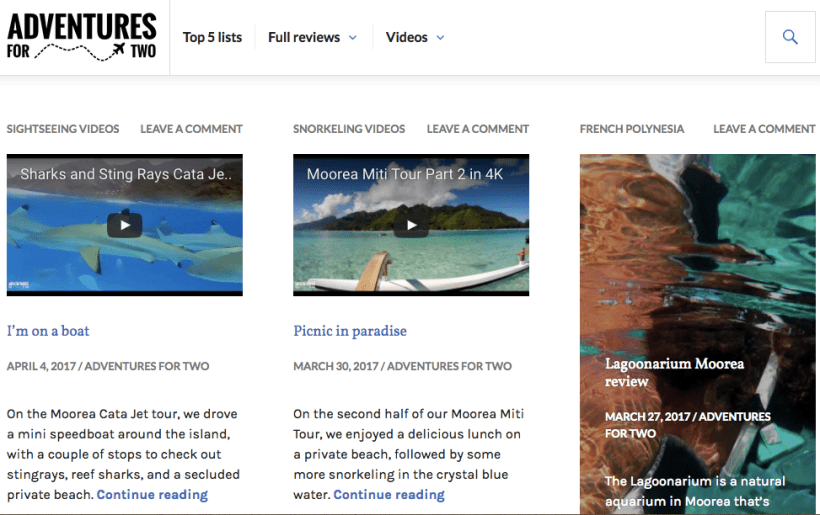This screenshot has height=515, width=820.
Task: Leave a comment on the French Polynesia post
Action: (x=764, y=129)
